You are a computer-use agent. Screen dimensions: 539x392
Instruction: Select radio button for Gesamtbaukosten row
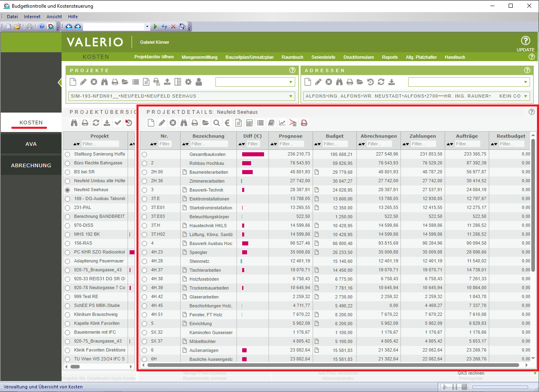144,154
